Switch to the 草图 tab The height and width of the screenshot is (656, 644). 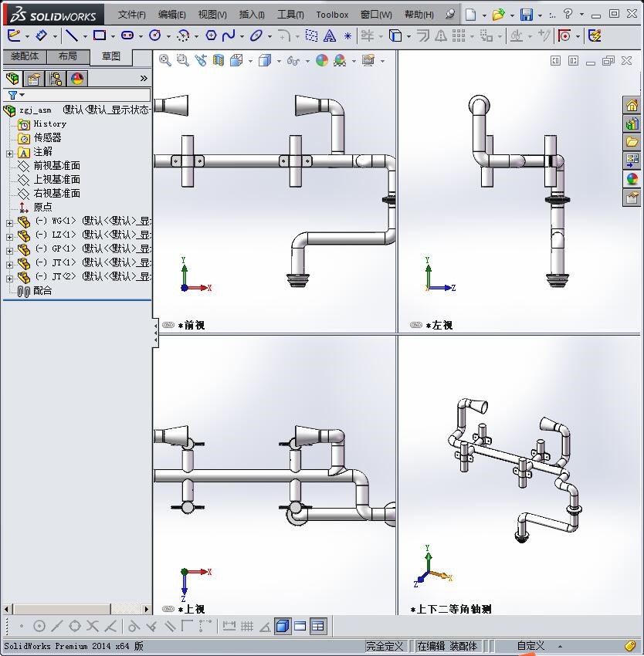click(x=111, y=56)
